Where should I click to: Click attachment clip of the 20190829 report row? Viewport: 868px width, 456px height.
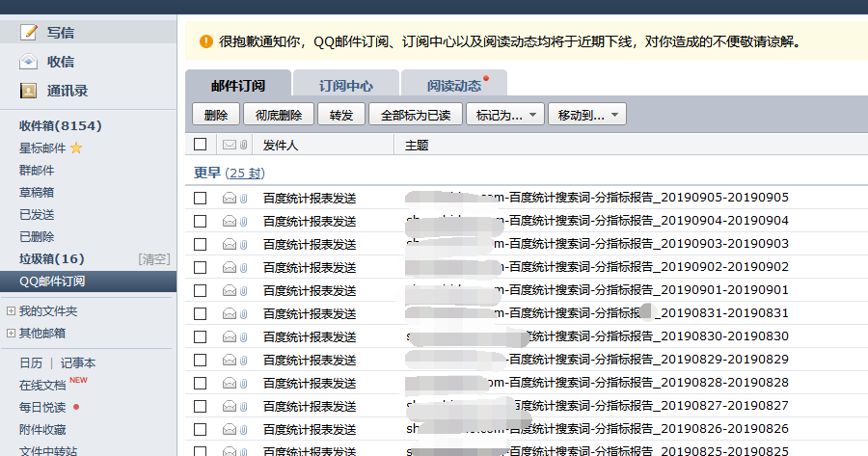coord(244,361)
